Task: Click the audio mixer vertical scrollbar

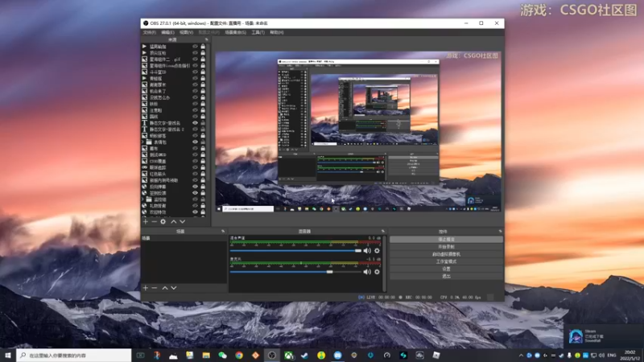Action: (x=385, y=264)
